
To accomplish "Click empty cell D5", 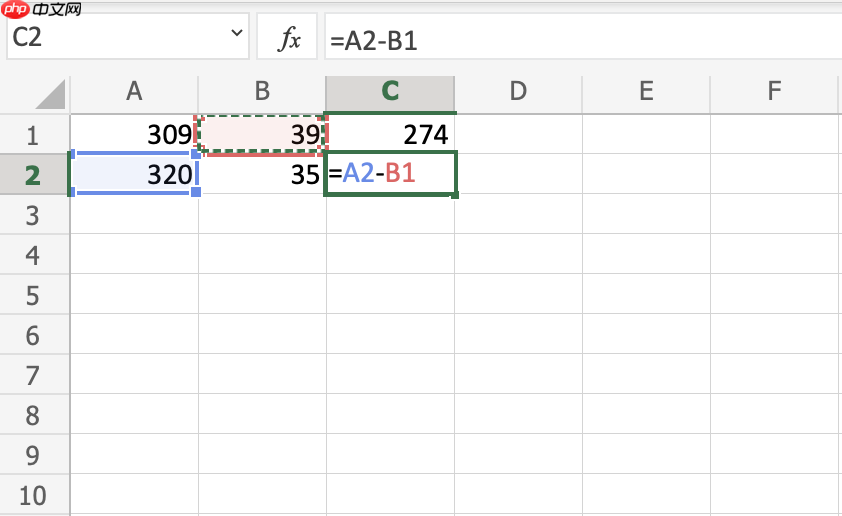I will (x=518, y=294).
